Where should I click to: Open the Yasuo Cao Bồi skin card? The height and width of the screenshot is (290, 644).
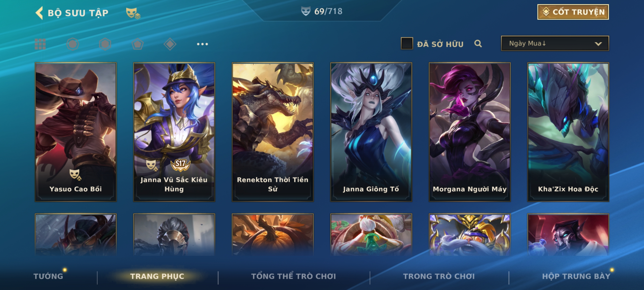tap(76, 132)
